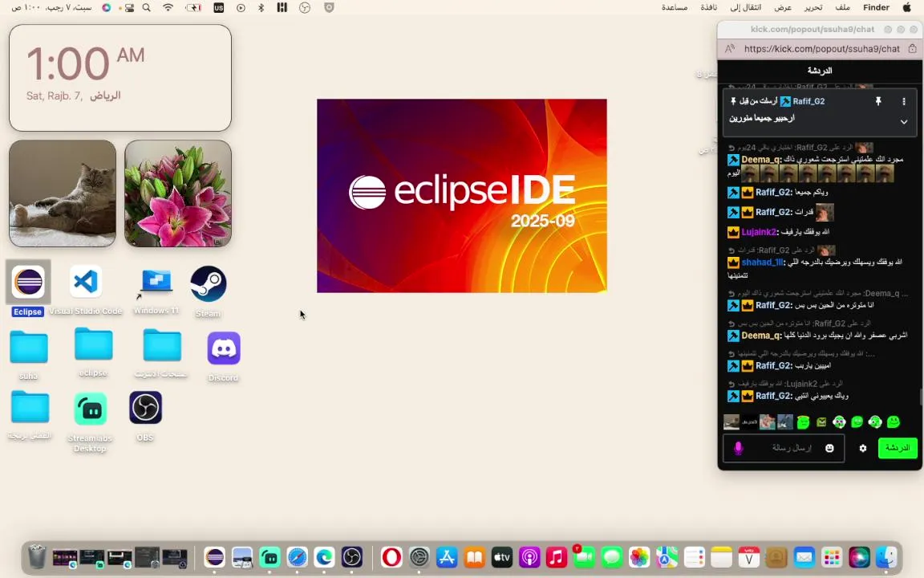Expand pinned message with chevron arrow
This screenshot has width=924, height=578.
click(x=904, y=122)
